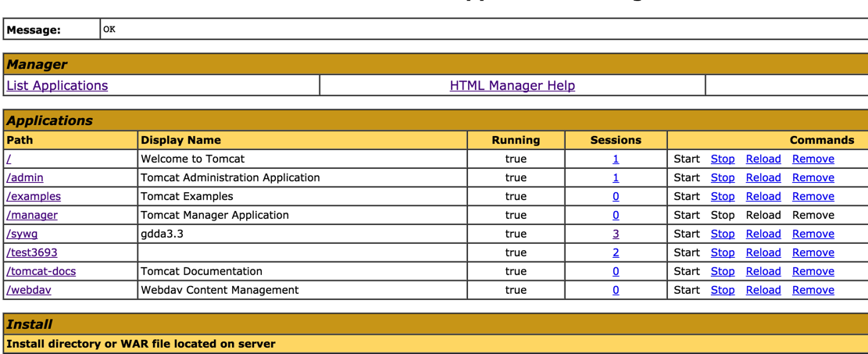
Task: Stop the Tomcat Examples application
Action: click(x=723, y=196)
